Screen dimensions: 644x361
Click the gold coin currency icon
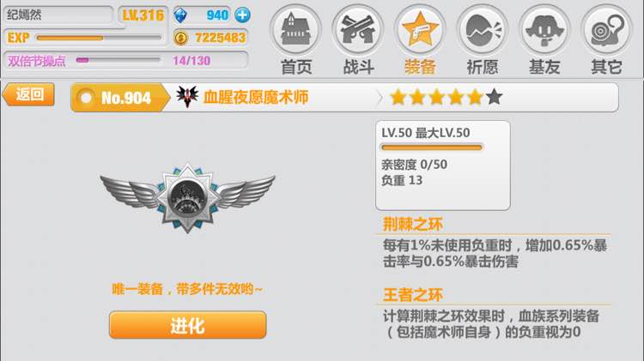pos(180,38)
